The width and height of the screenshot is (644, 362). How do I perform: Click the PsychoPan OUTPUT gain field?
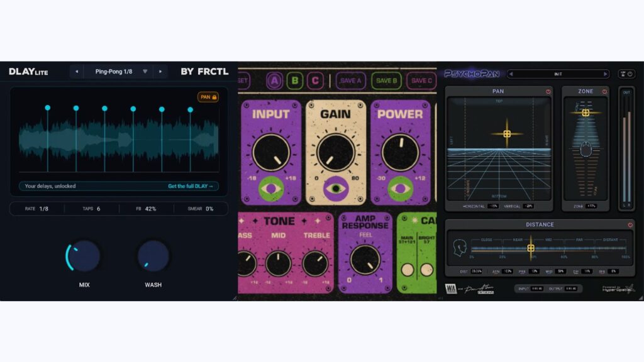coord(571,288)
